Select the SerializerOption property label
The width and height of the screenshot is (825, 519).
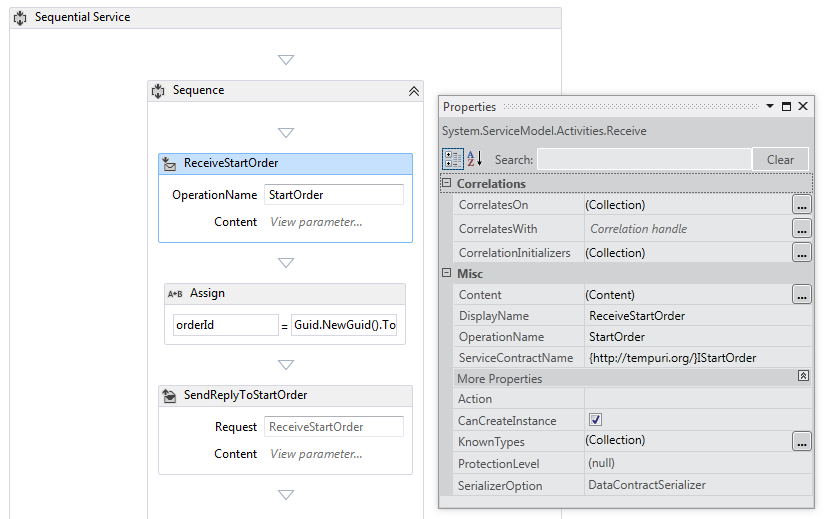500,486
